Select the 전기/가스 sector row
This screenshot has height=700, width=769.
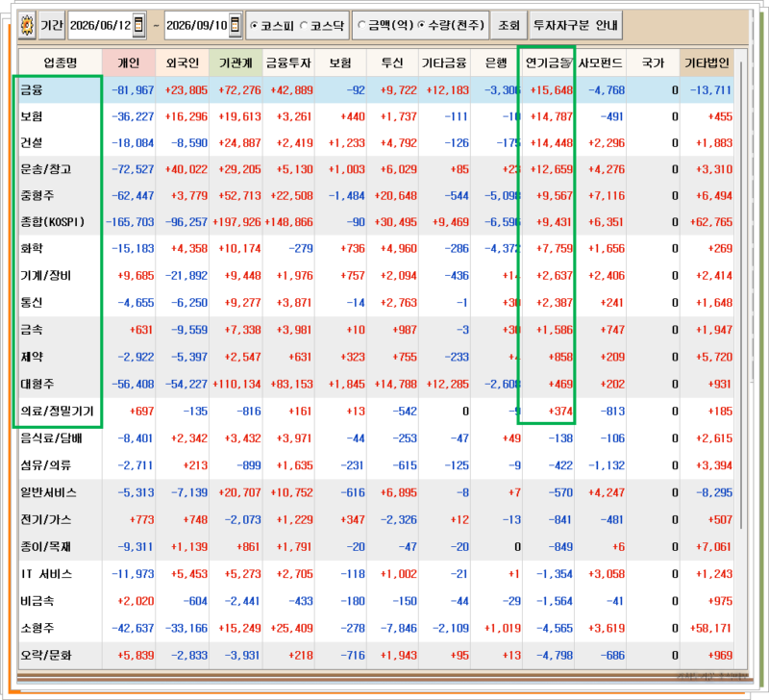tap(376, 519)
